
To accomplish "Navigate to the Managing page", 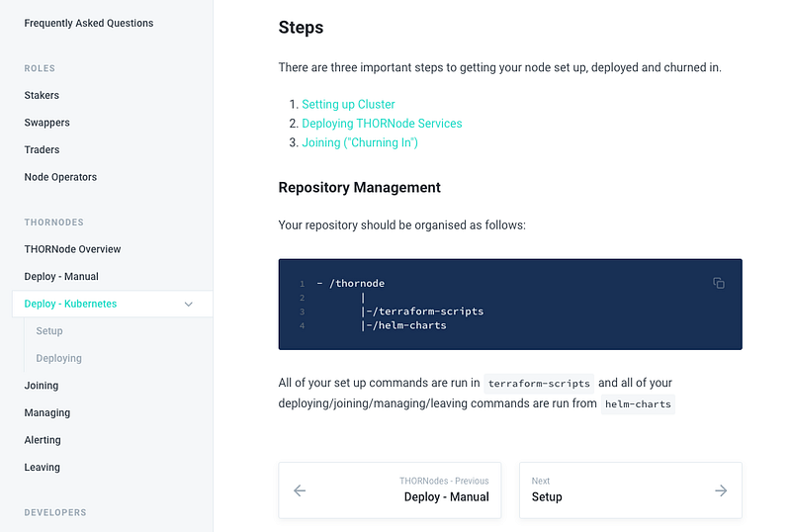I will [x=47, y=413].
